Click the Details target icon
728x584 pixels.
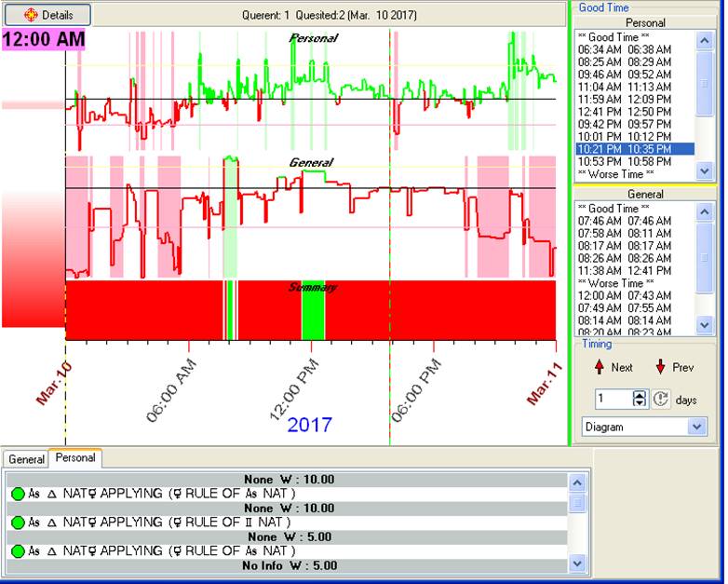31,15
